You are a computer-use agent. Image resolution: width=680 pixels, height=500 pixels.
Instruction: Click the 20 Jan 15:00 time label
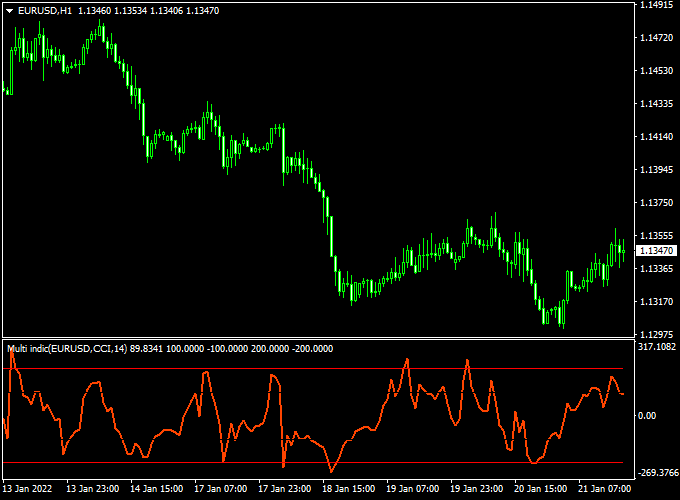540,489
